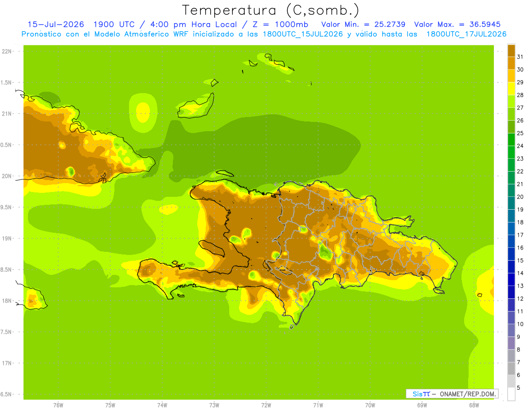Click the colorbar label '20'
The width and height of the screenshot is (532, 411).
[520, 196]
